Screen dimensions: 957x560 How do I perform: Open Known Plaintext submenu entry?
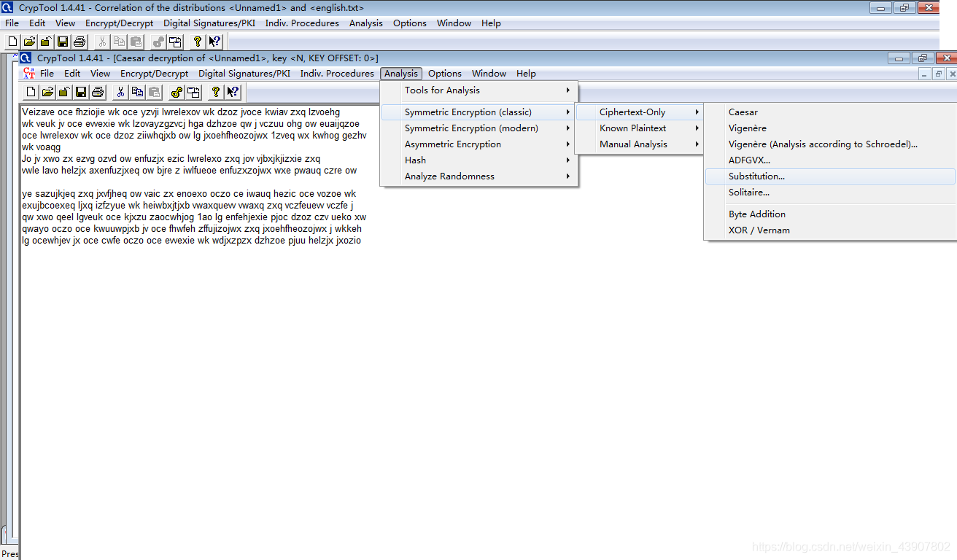(x=639, y=128)
